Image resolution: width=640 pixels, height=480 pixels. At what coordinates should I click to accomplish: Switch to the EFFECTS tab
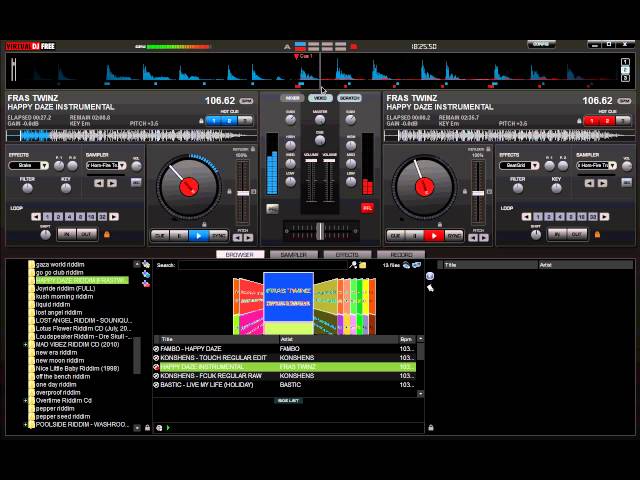tap(347, 254)
